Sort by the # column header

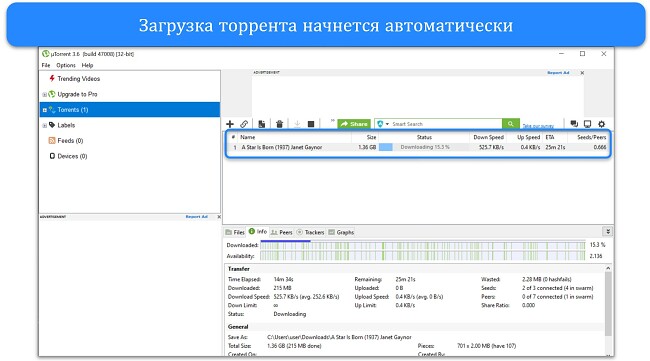(233, 137)
